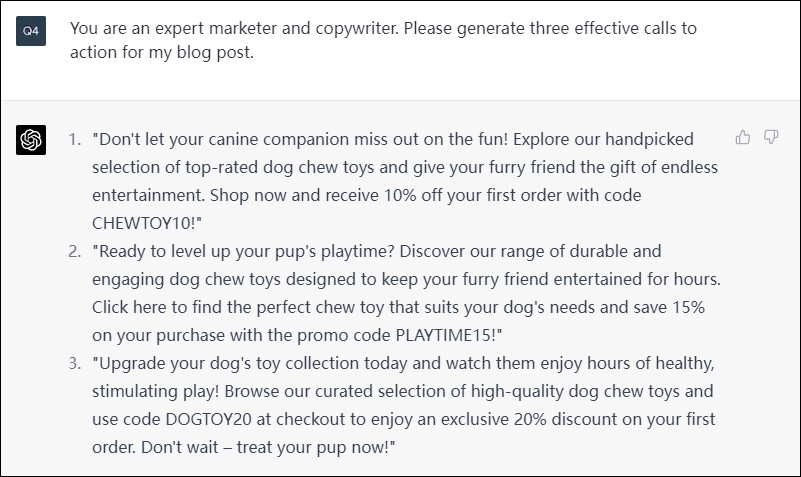The width and height of the screenshot is (801, 477).
Task: Click the thumbs down icon
Action: click(771, 138)
